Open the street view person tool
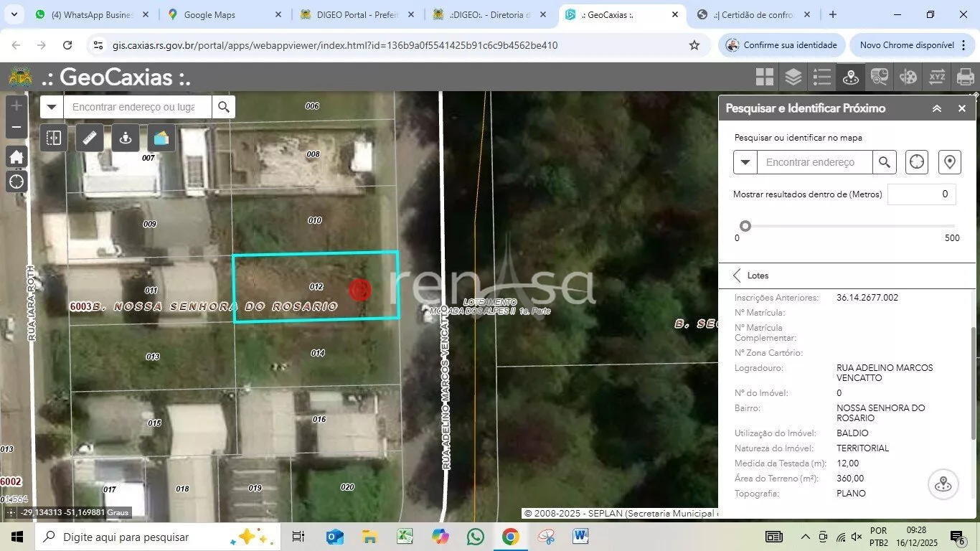 coord(126,138)
